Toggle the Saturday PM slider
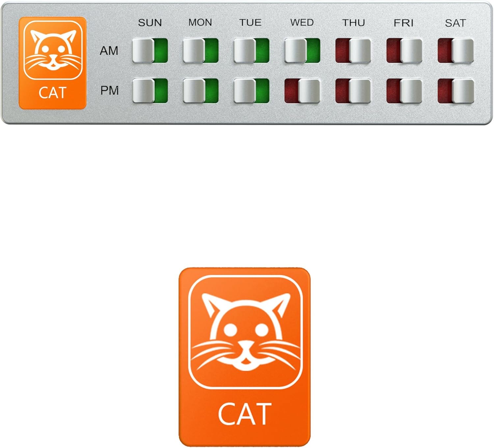This screenshot has width=494, height=448. pos(456,91)
